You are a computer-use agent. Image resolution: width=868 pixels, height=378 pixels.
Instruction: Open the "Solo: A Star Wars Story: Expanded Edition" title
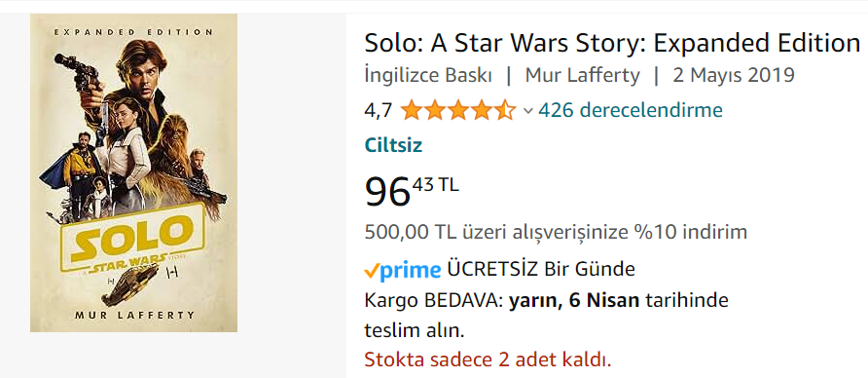coord(612,43)
